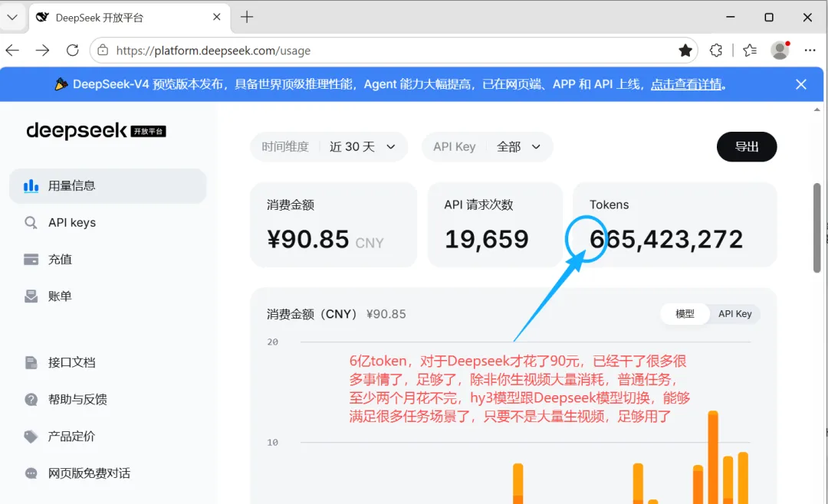Click the 接口文档 document icon
This screenshot has height=504, width=828.
[x=31, y=362]
